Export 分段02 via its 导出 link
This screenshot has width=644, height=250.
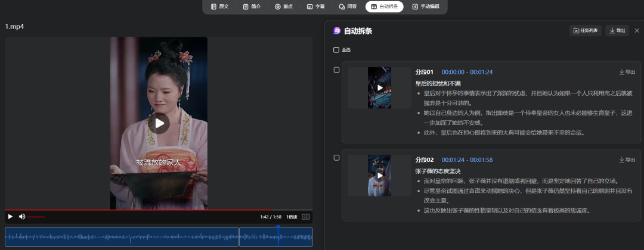pyautogui.click(x=627, y=160)
